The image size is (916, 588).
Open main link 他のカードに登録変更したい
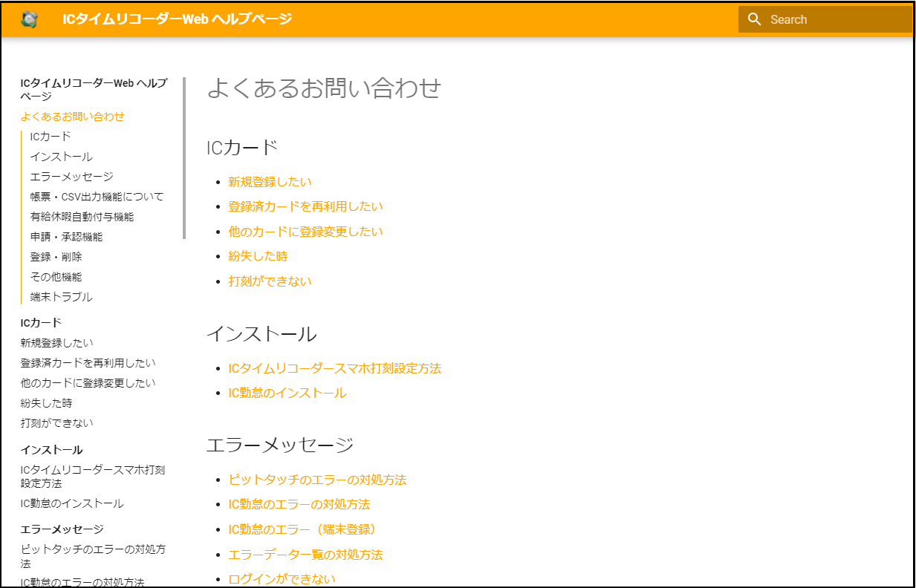click(306, 232)
